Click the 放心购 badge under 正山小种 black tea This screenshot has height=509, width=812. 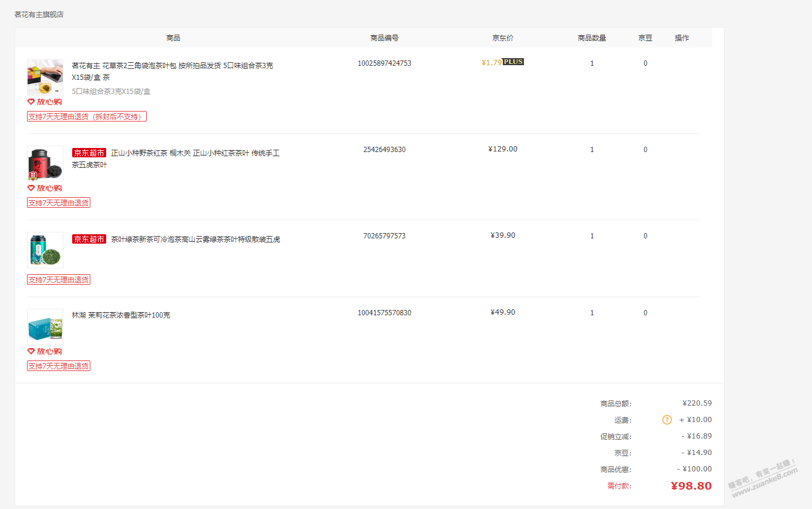click(x=45, y=188)
